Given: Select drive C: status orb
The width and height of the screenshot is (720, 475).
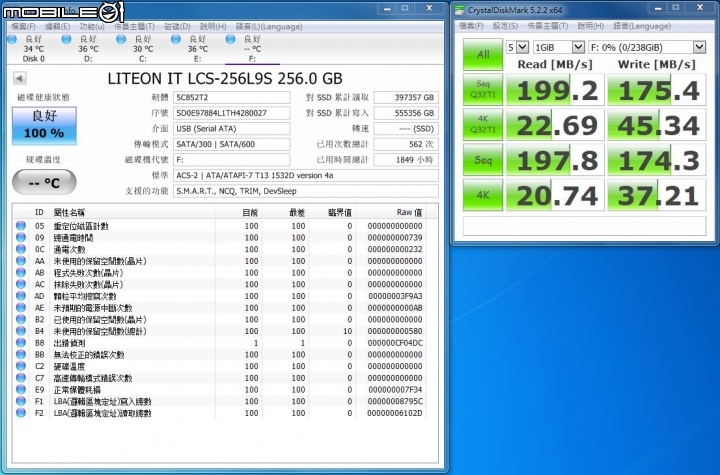Looking at the screenshot, I should [x=121, y=40].
